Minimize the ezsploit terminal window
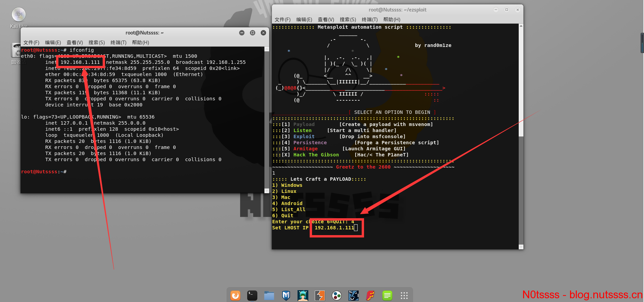 point(496,10)
